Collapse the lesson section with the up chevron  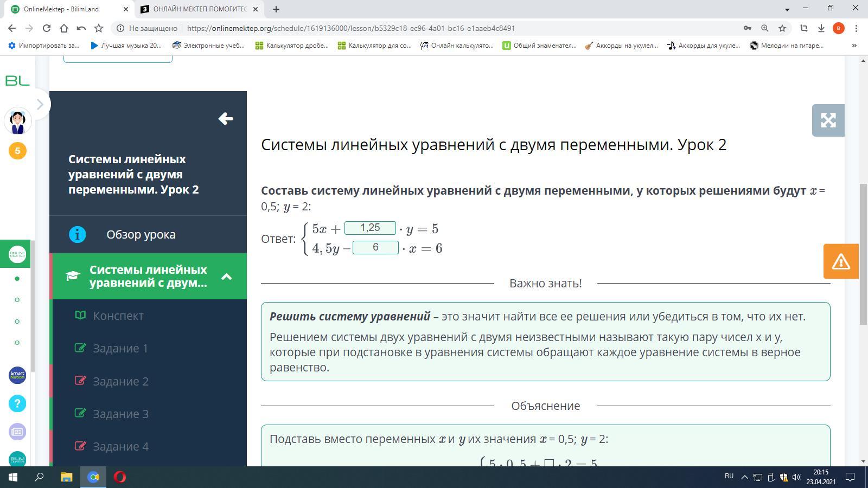click(x=227, y=277)
